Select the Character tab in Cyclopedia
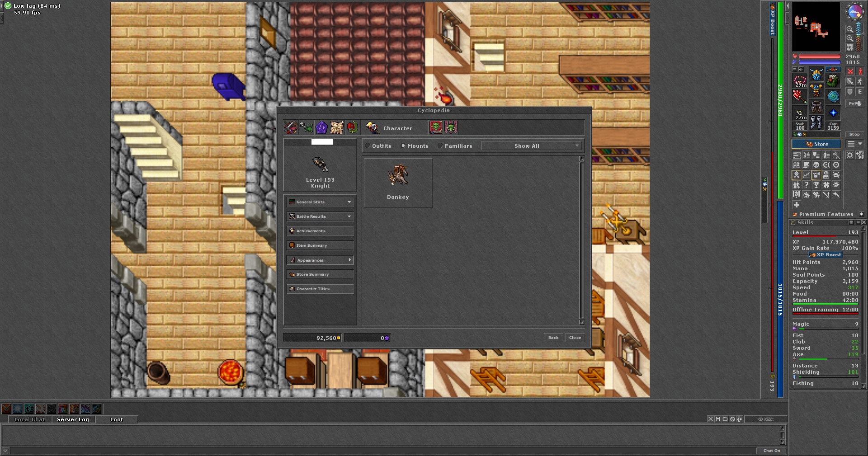 (394, 128)
